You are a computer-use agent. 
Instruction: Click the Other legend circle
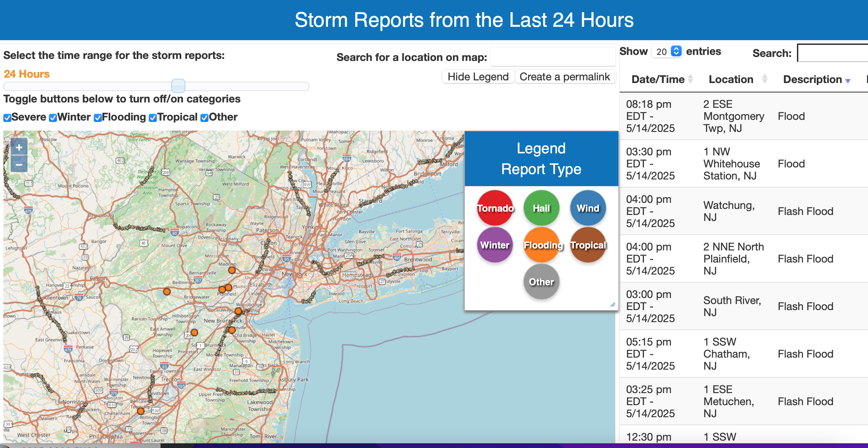(541, 282)
